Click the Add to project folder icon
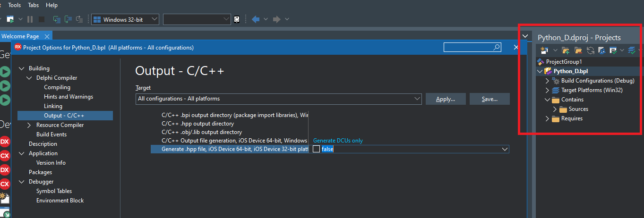The width and height of the screenshot is (644, 218). 566,50
